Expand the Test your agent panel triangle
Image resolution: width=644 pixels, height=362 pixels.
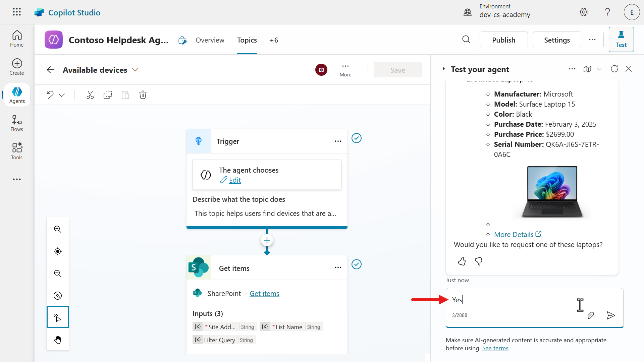(443, 69)
